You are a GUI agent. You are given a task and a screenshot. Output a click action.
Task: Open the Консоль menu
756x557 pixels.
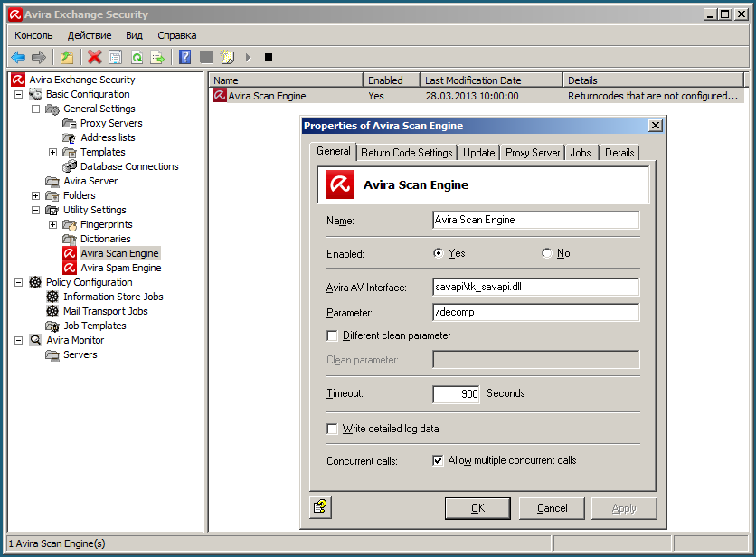tap(33, 35)
